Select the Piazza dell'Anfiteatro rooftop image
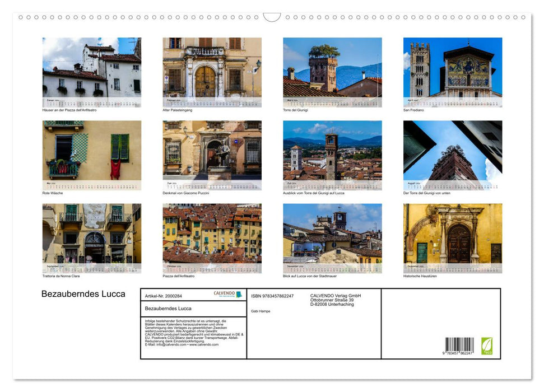Image resolution: width=544 pixels, height=392 pixels. (211, 235)
